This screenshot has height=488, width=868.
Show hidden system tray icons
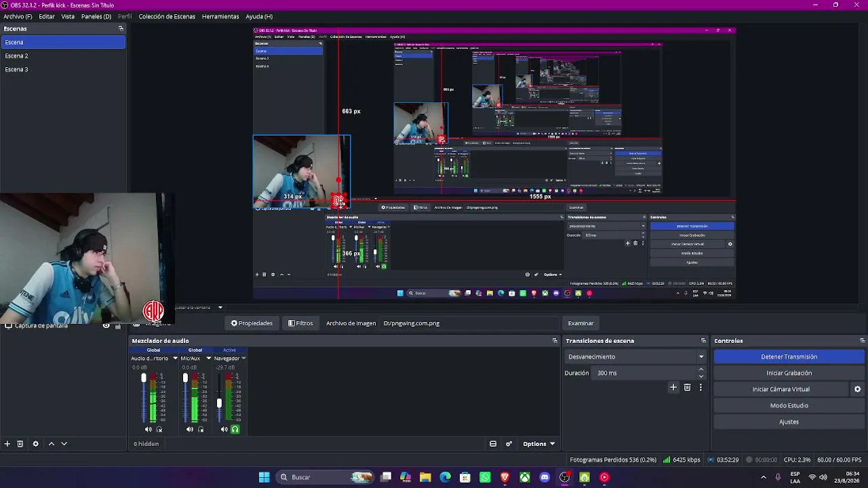(763, 477)
